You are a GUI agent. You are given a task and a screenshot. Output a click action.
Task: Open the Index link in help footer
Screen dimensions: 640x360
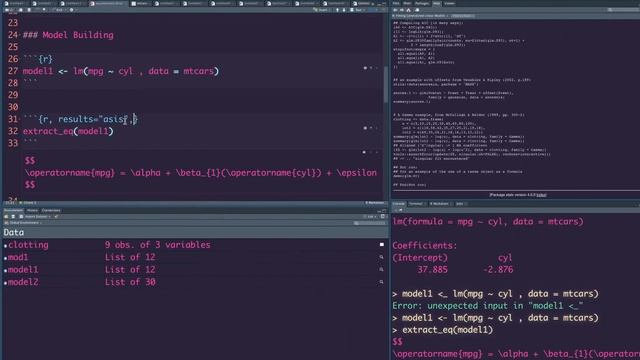coord(541,195)
